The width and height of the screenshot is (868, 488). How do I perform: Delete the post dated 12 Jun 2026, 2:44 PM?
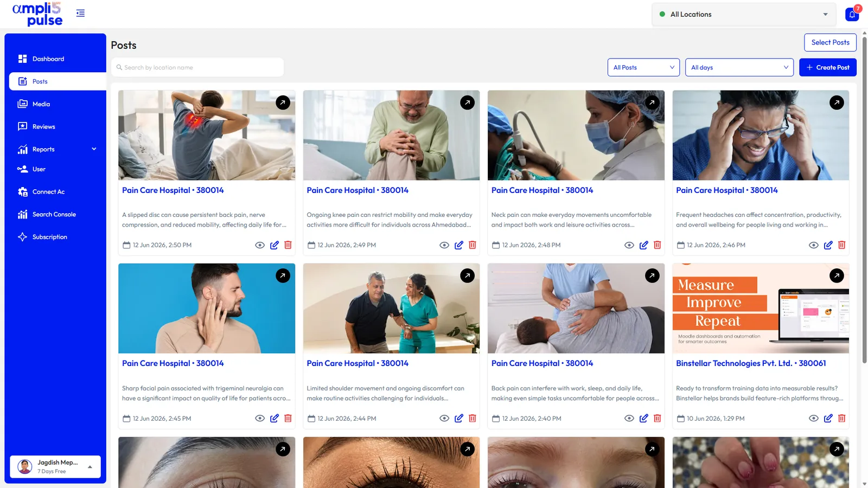pyautogui.click(x=473, y=419)
